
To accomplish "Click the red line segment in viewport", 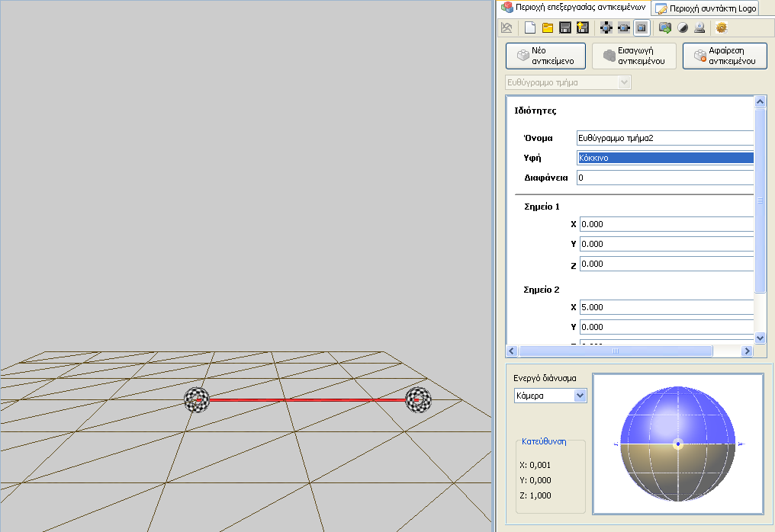I will tap(307, 400).
